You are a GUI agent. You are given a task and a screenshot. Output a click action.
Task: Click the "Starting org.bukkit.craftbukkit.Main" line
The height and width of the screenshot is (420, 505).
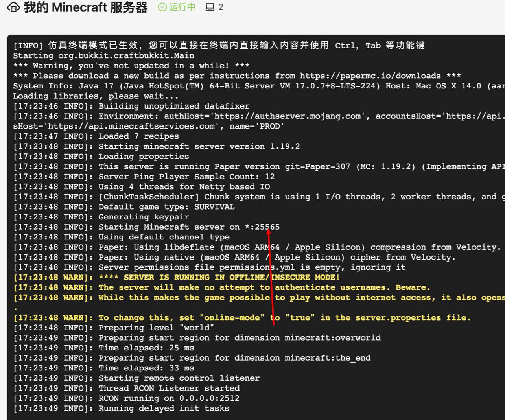[103, 55]
